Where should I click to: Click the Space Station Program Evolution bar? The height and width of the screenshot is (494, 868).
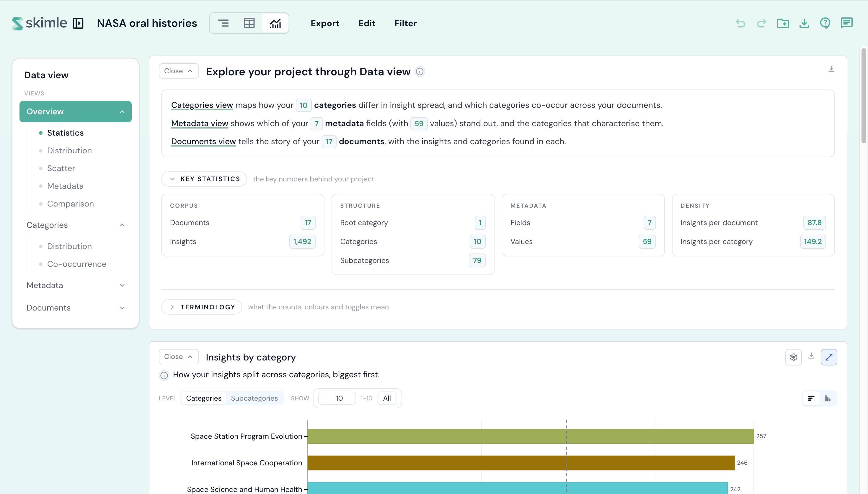pyautogui.click(x=531, y=436)
